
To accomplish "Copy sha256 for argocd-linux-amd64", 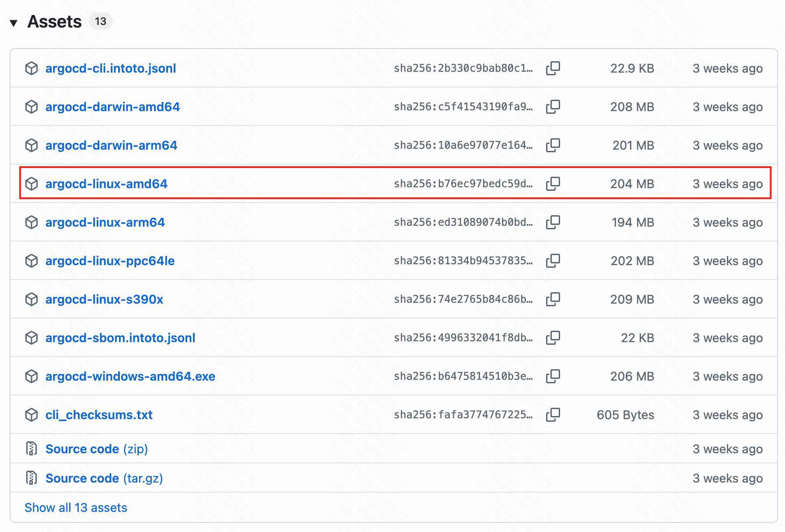I will point(553,184).
